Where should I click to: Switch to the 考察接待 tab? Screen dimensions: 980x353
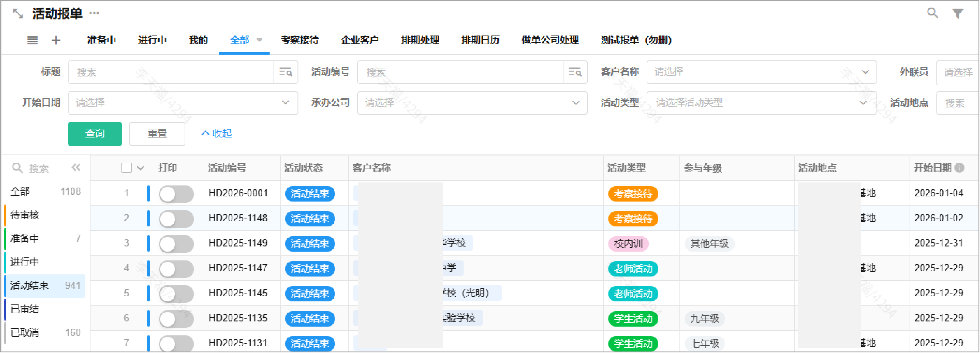[299, 40]
